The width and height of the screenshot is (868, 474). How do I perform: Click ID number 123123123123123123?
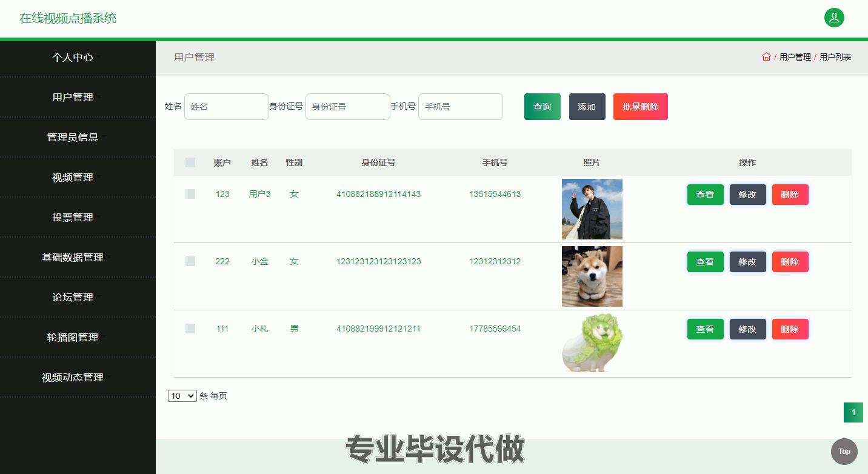click(x=379, y=261)
